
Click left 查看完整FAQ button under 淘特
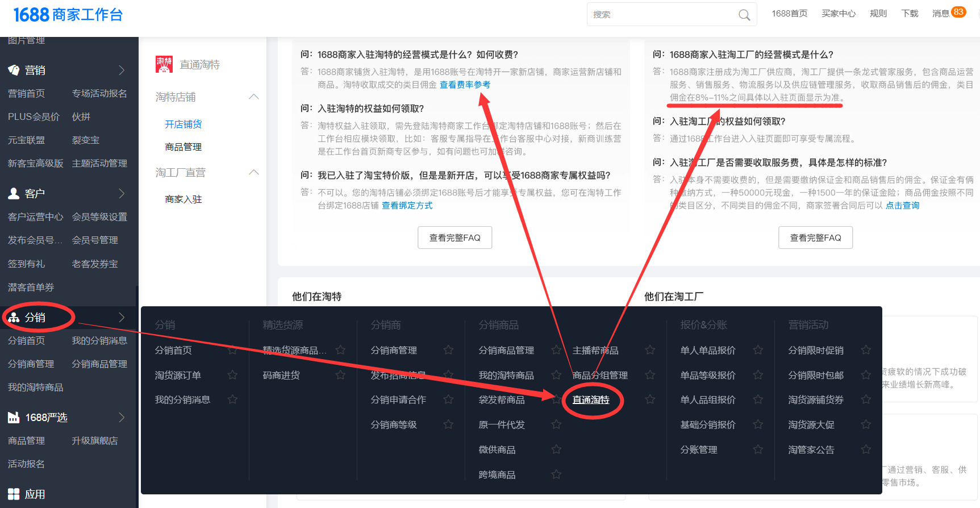point(455,238)
